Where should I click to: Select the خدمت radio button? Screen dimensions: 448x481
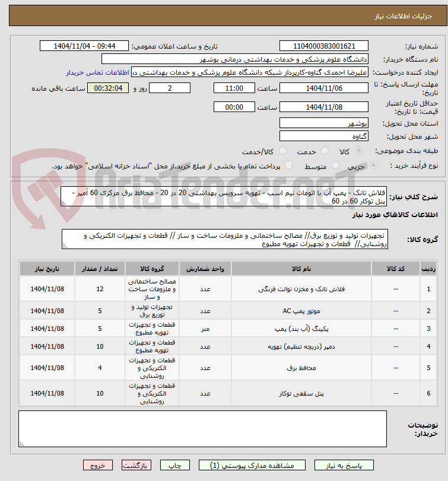click(325, 151)
